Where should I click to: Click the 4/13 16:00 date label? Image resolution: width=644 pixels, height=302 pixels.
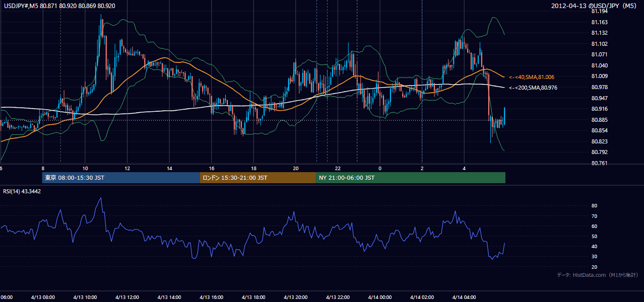212,297
